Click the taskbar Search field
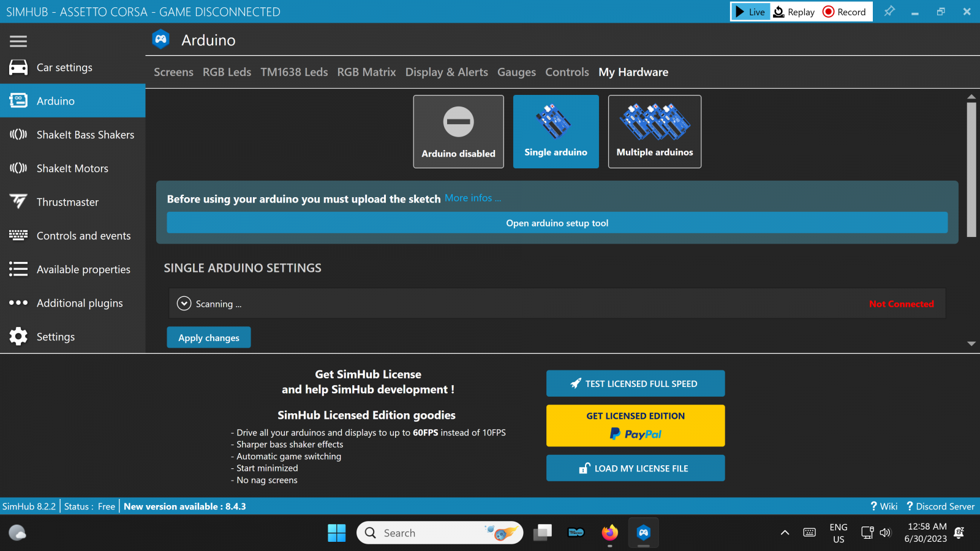The image size is (980, 551). pos(440,533)
